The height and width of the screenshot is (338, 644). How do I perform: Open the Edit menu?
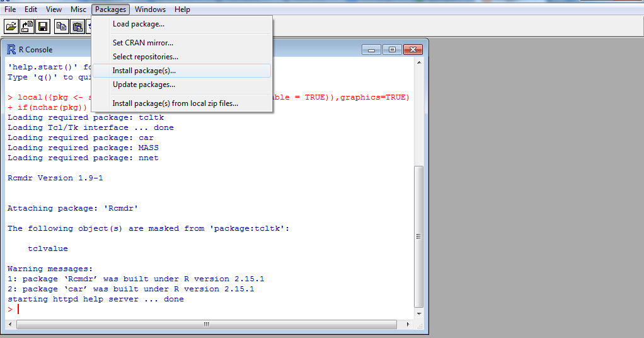point(31,9)
